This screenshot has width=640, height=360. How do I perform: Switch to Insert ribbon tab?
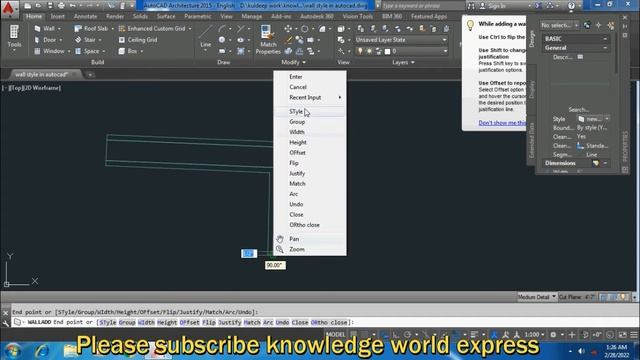click(x=58, y=16)
